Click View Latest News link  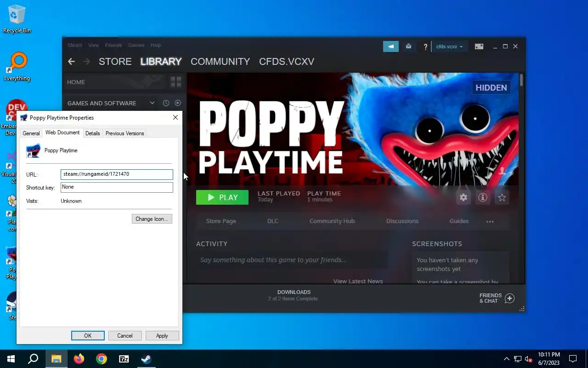(358, 281)
